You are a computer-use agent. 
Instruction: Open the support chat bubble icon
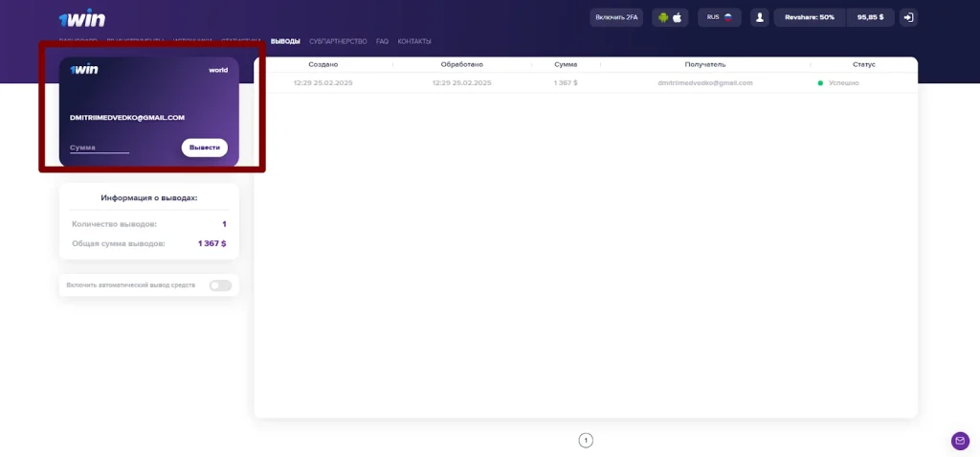(960, 441)
